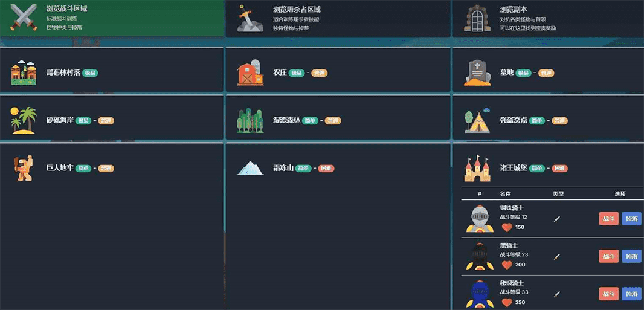Expand the 霜冻山 area by its name
Image resolution: width=644 pixels, height=310 pixels.
click(283, 169)
